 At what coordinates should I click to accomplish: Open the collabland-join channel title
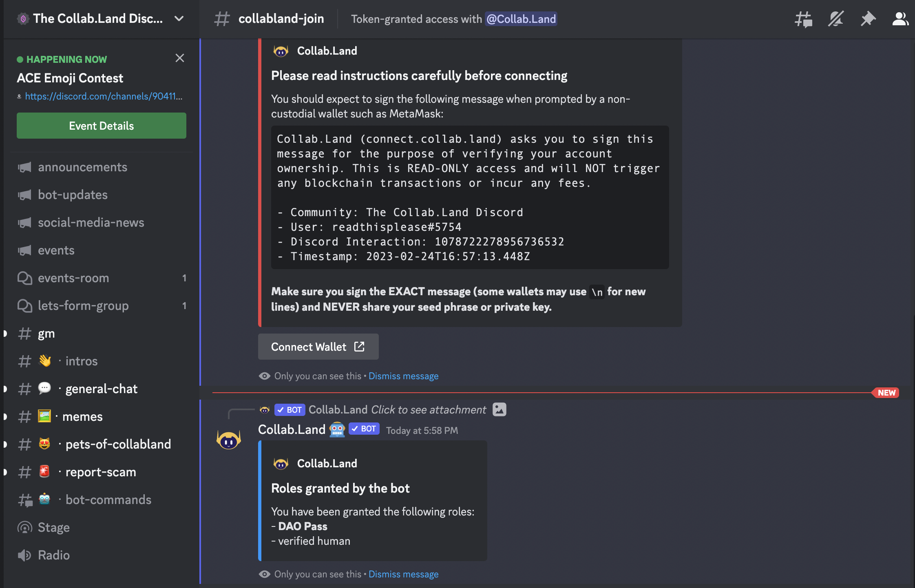(281, 19)
